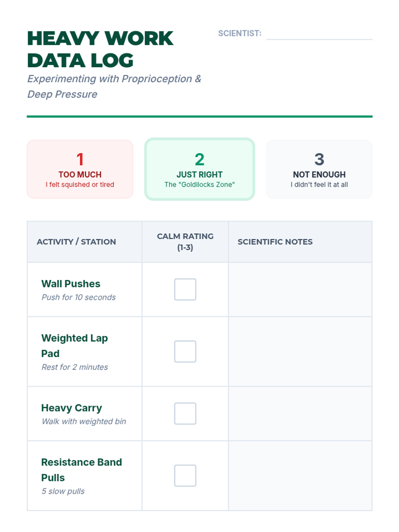The width and height of the screenshot is (399, 532).
Task: Click the Heavy Carry activity name
Action: pos(71,408)
